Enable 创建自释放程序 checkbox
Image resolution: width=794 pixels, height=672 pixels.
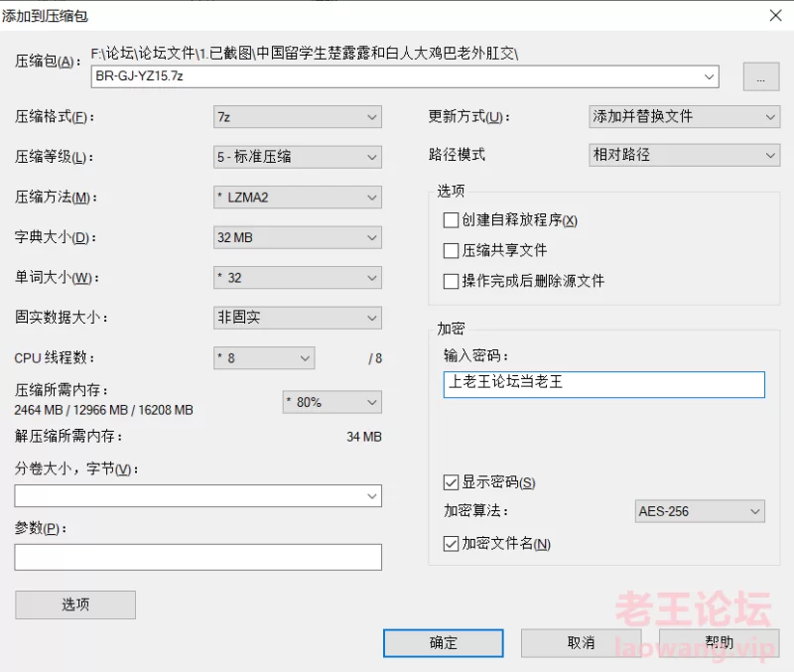pyautogui.click(x=451, y=220)
